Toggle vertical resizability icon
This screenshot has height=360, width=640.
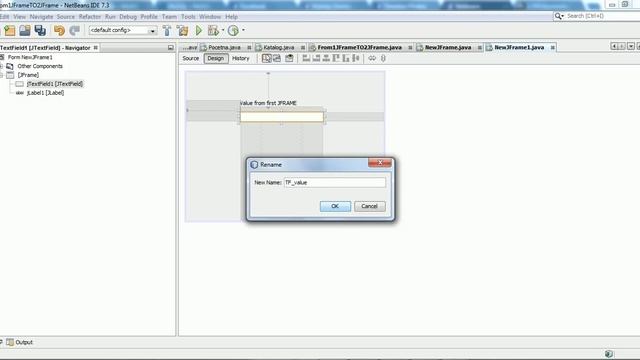[383, 58]
